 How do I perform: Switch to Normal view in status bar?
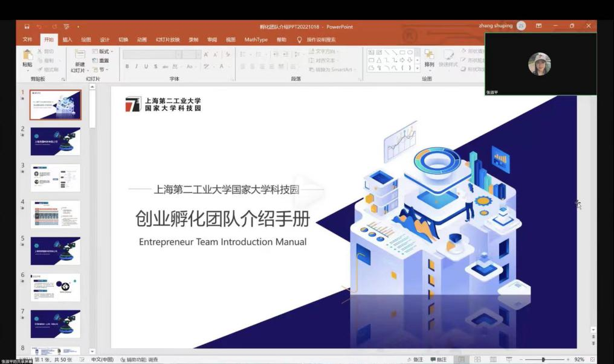pos(462,359)
